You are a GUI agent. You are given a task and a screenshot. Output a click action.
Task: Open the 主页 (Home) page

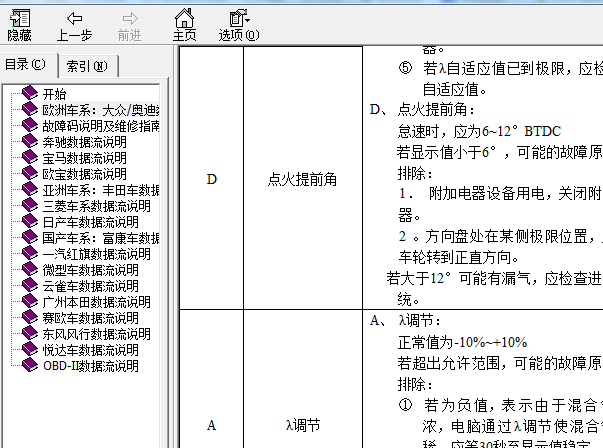pyautogui.click(x=184, y=25)
